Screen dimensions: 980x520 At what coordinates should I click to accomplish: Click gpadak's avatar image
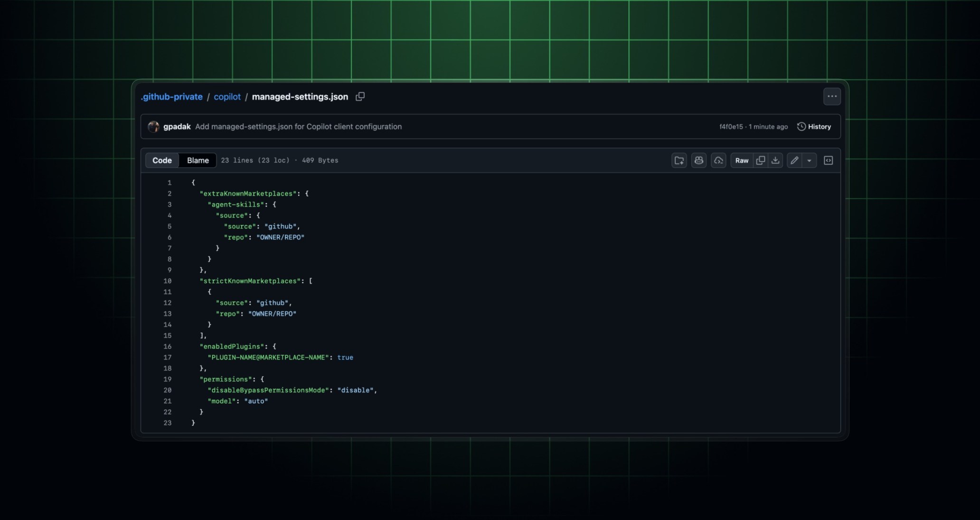tap(153, 127)
